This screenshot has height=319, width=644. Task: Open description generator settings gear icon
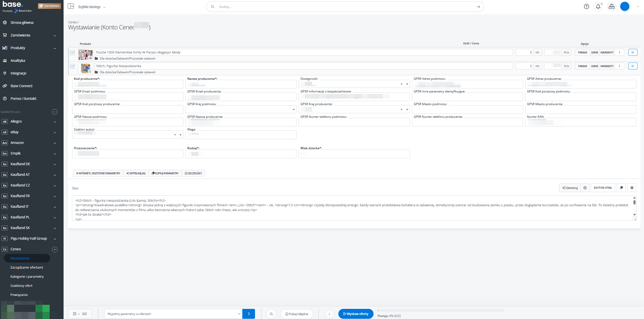pos(585,188)
